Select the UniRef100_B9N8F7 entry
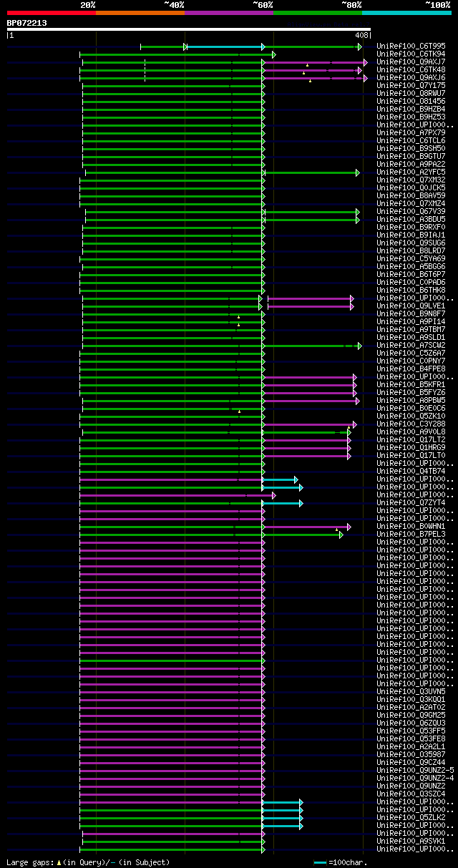The width and height of the screenshot is (458, 868). tap(411, 313)
